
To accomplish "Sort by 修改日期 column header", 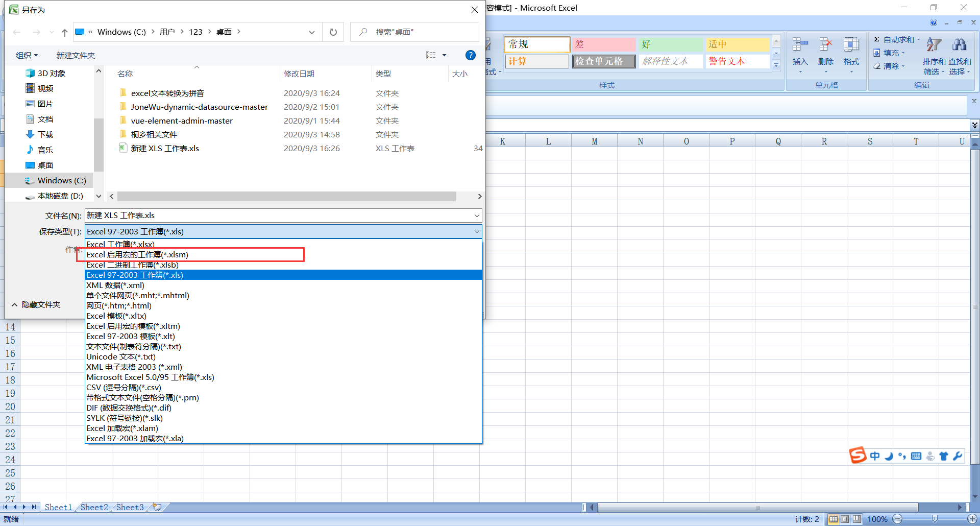I will pyautogui.click(x=299, y=74).
